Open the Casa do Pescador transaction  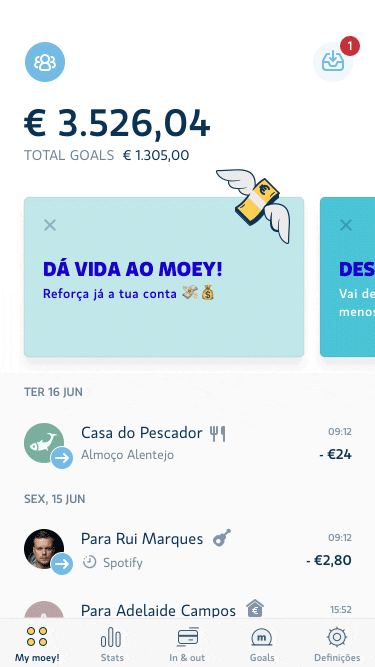point(188,445)
